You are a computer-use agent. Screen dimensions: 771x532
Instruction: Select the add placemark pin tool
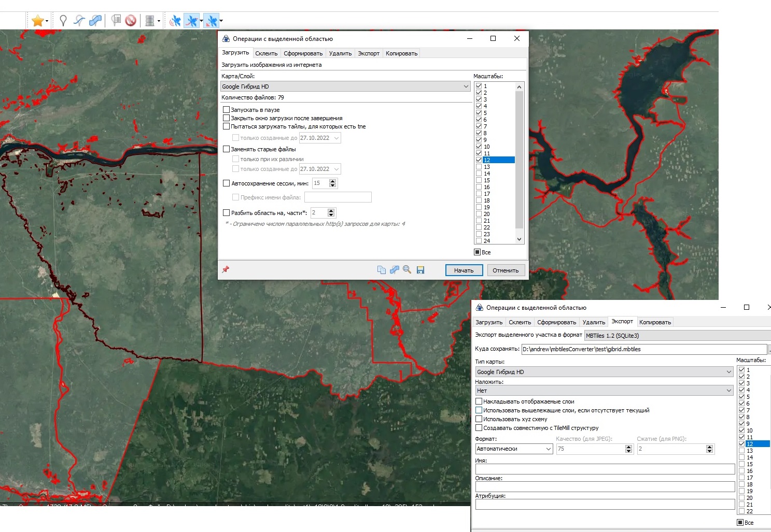[x=63, y=21]
